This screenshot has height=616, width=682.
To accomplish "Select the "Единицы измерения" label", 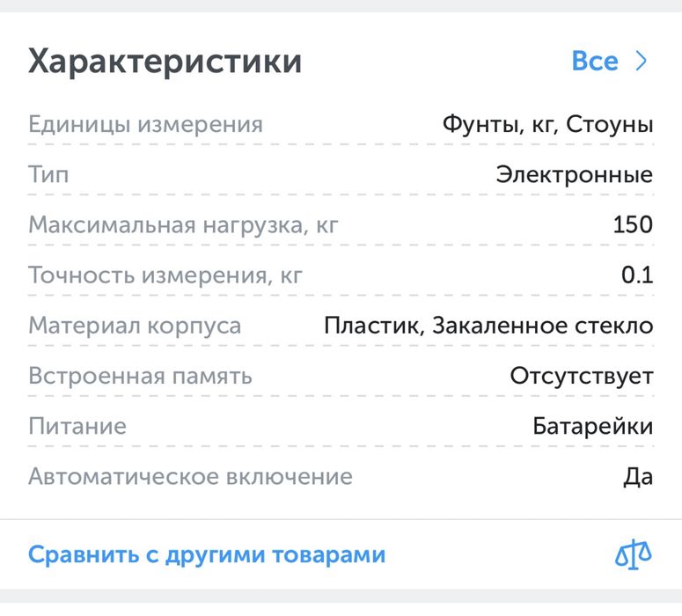I will 145,124.
